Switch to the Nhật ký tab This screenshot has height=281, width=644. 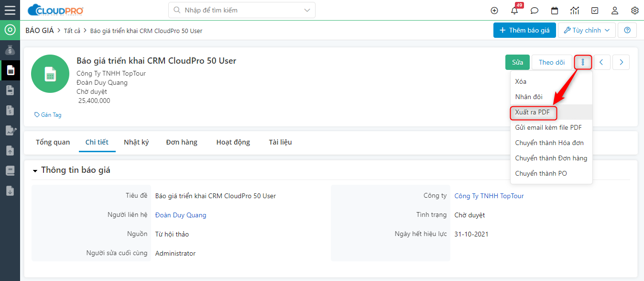tap(136, 142)
